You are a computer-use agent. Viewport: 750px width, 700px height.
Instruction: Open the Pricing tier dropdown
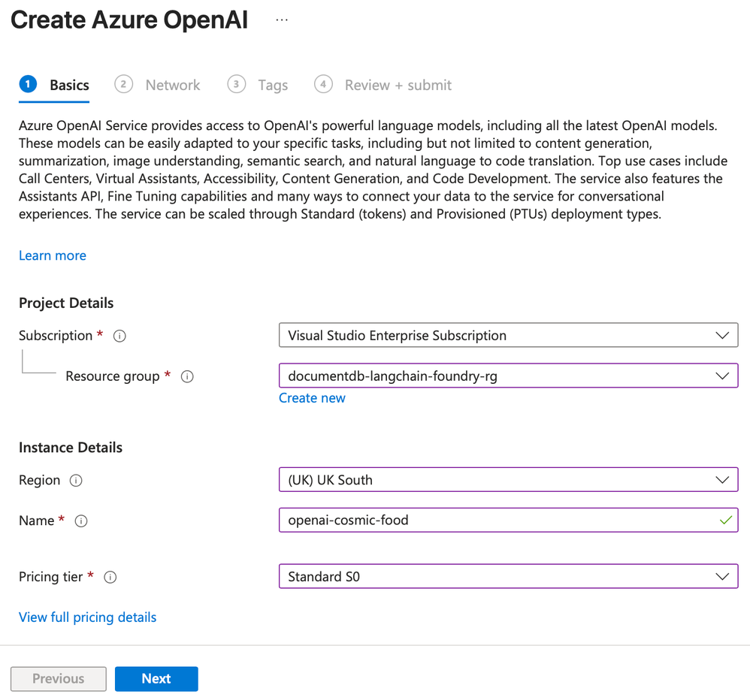pyautogui.click(x=508, y=576)
